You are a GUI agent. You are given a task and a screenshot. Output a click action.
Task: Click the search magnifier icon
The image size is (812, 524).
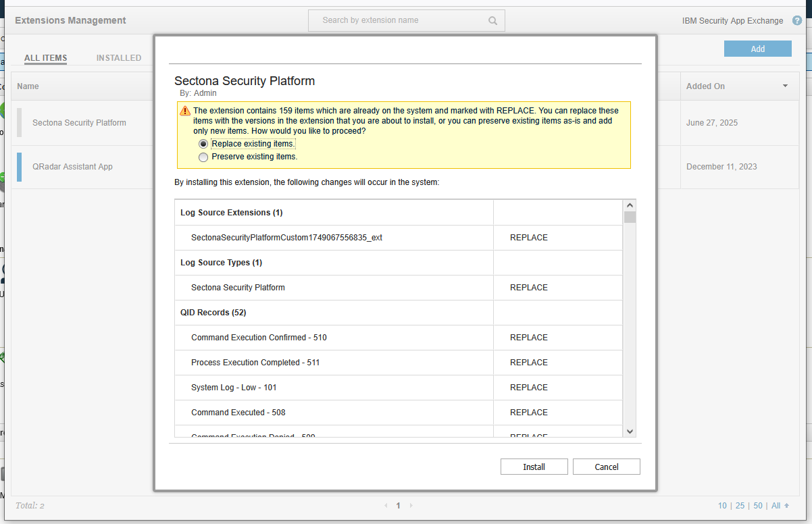point(493,20)
